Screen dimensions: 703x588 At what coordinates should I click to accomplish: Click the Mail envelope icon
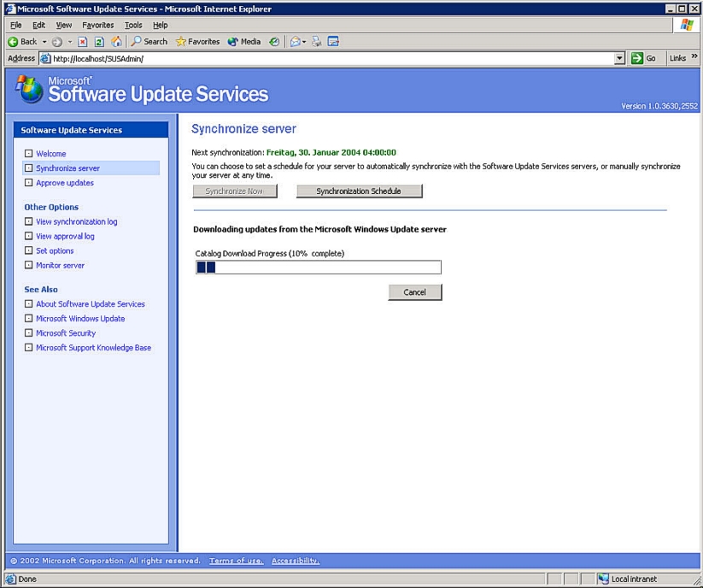click(295, 42)
